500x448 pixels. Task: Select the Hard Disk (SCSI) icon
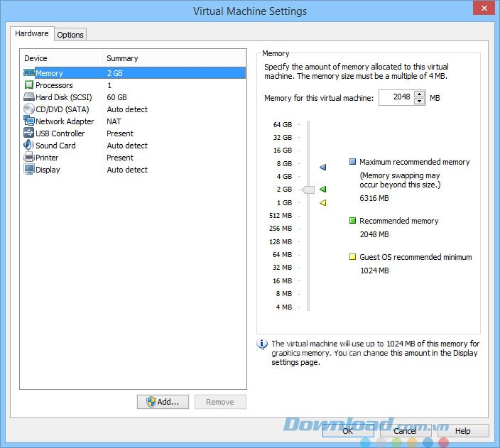[29, 97]
